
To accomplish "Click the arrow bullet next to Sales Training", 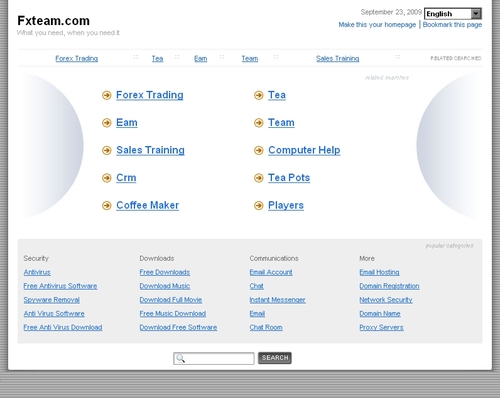I will coord(107,151).
